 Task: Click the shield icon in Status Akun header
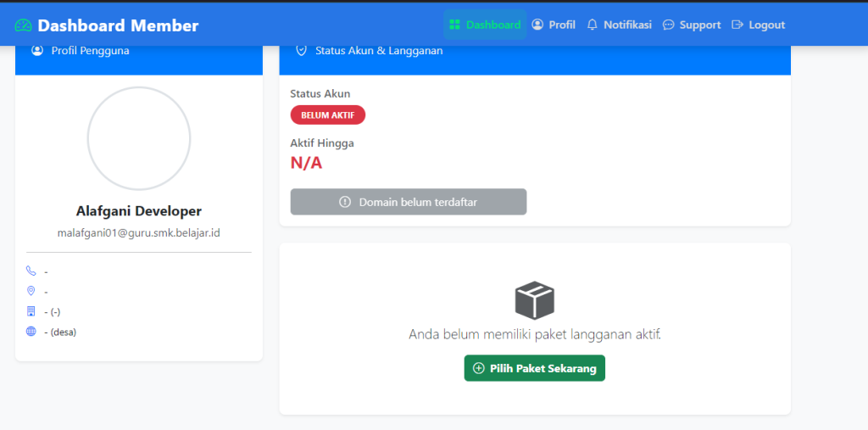pos(301,51)
